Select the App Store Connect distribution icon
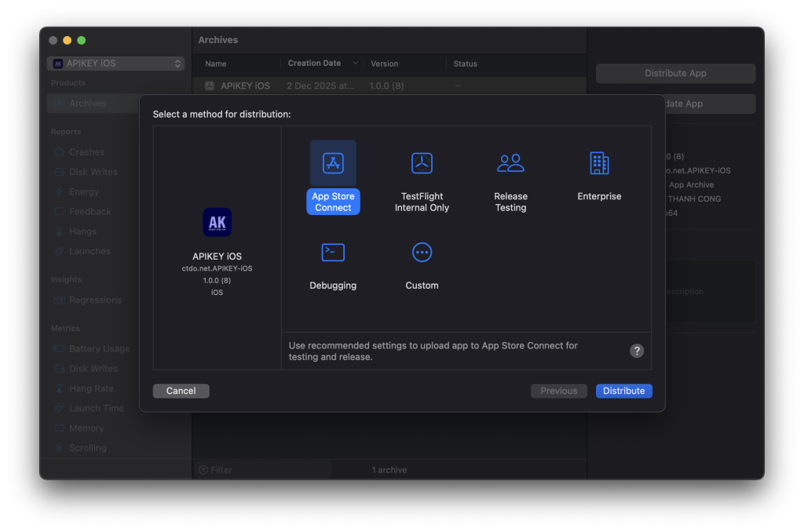 click(x=333, y=163)
